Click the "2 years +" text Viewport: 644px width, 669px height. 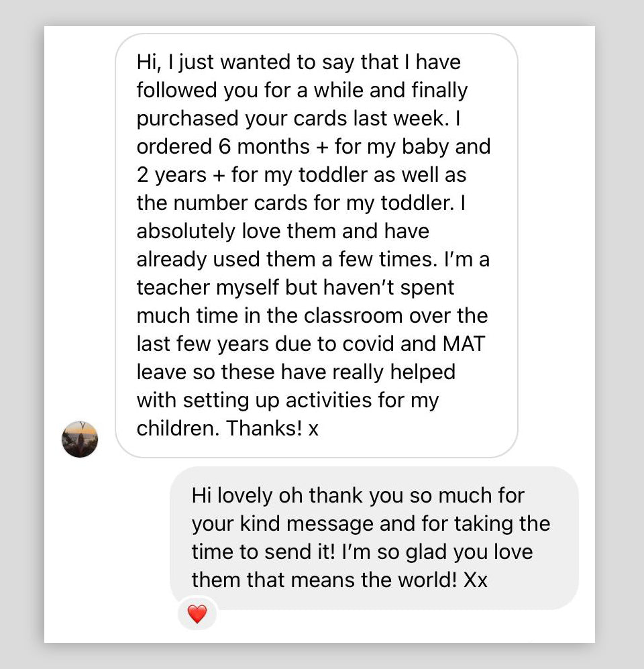coord(181,175)
